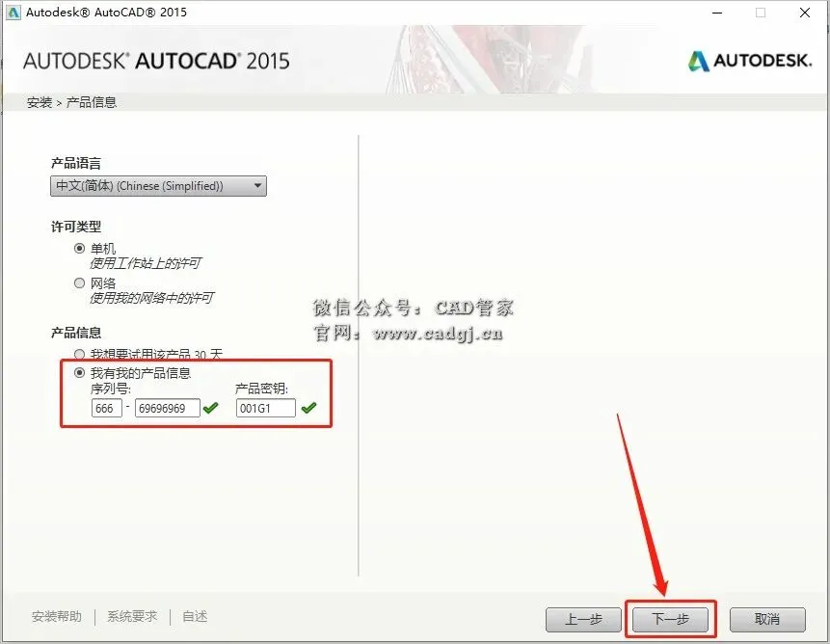
Task: Click the 使用我的网络中的许可 description text
Action: coord(151,298)
